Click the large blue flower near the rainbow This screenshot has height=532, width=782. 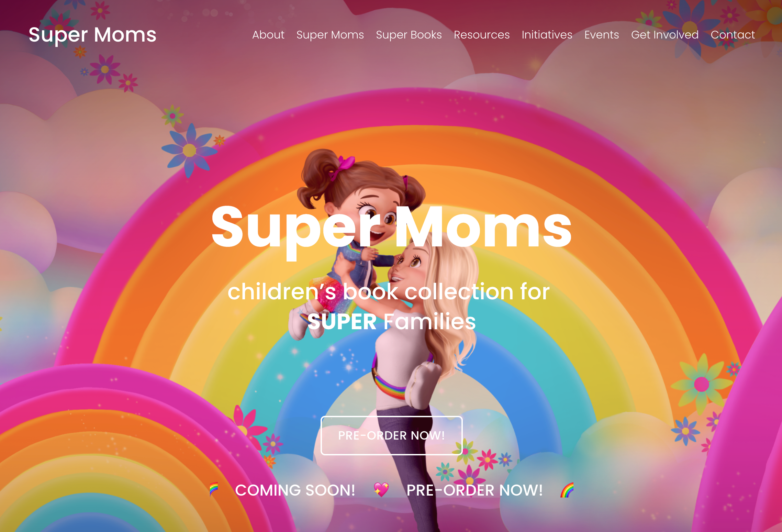pos(189,151)
